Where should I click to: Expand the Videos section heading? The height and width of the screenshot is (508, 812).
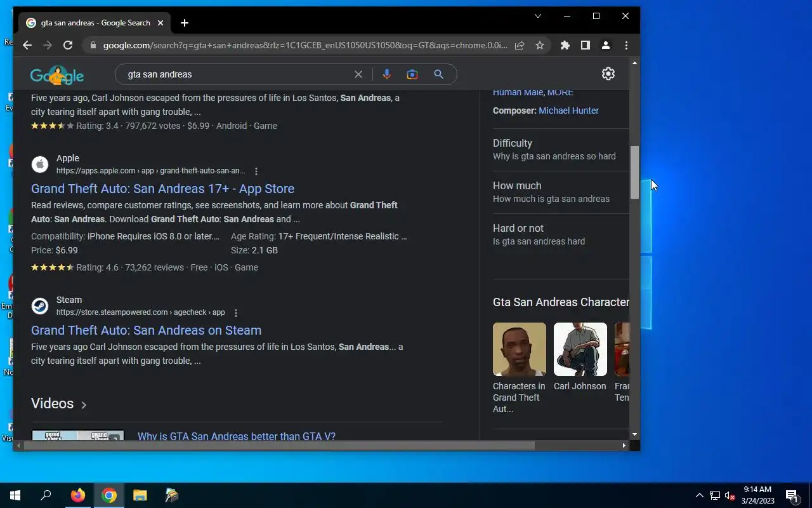coord(59,404)
